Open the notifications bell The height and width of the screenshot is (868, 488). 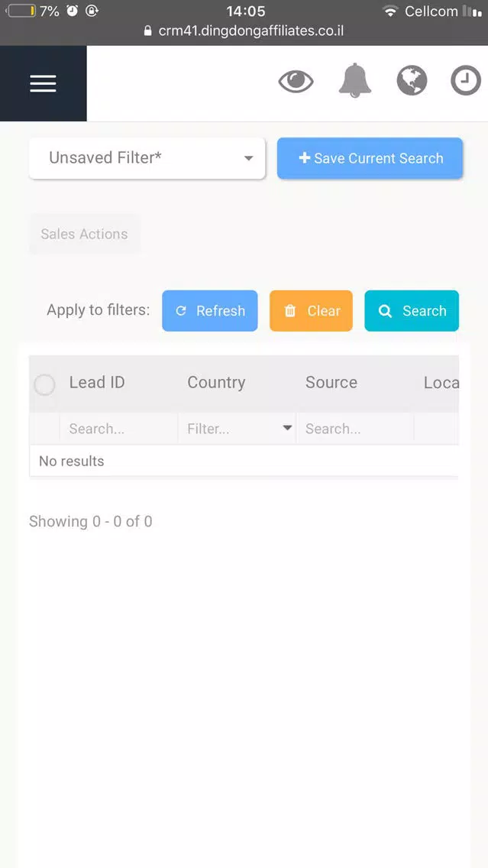[354, 80]
